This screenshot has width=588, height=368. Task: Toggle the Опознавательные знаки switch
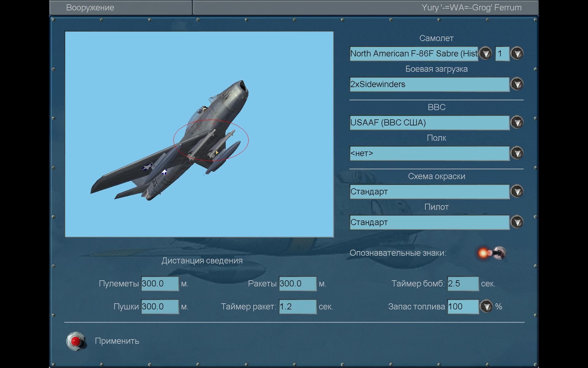click(493, 253)
